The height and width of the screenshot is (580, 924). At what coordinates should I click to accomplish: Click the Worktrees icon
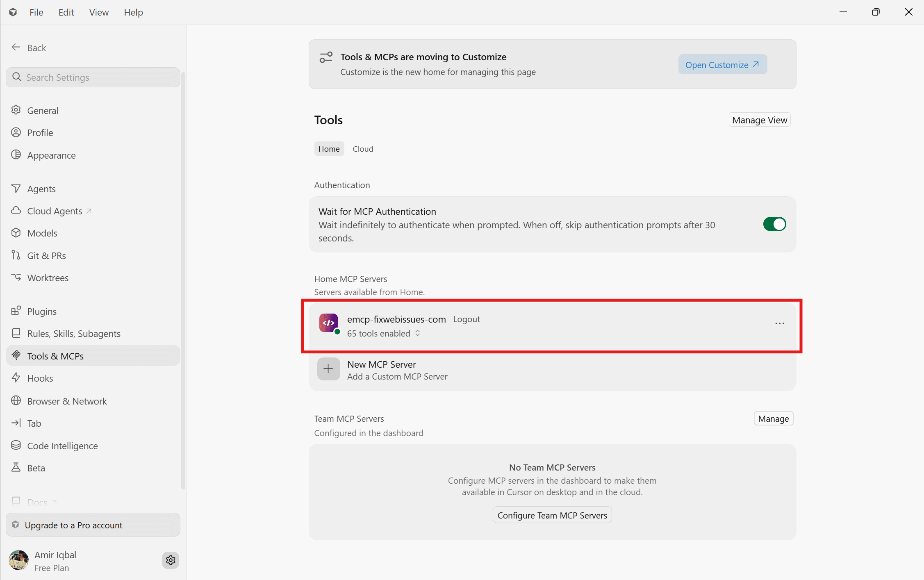pyautogui.click(x=16, y=277)
